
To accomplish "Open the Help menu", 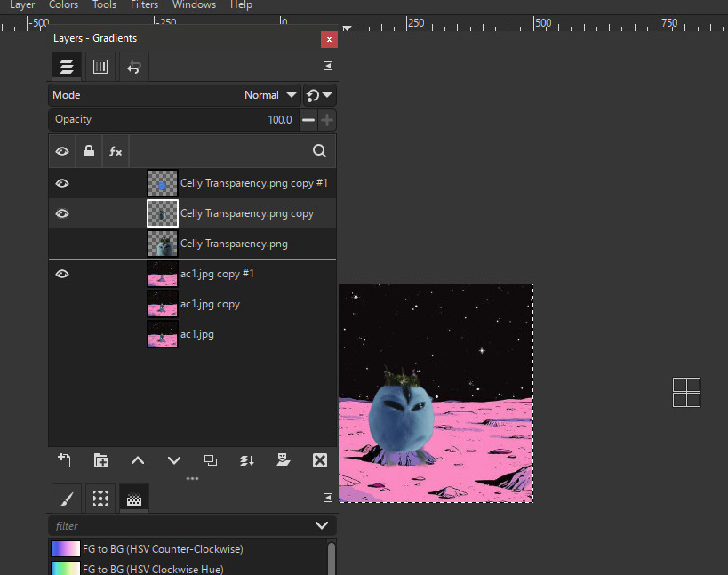I will [242, 5].
